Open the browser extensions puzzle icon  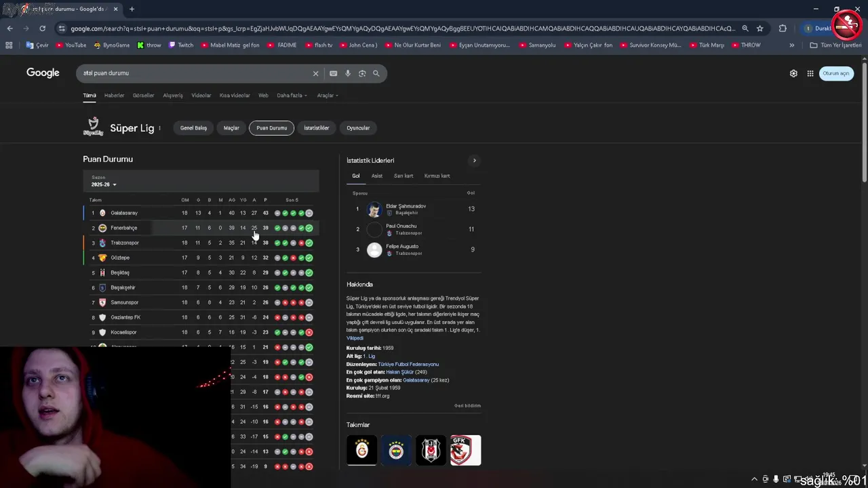point(783,28)
